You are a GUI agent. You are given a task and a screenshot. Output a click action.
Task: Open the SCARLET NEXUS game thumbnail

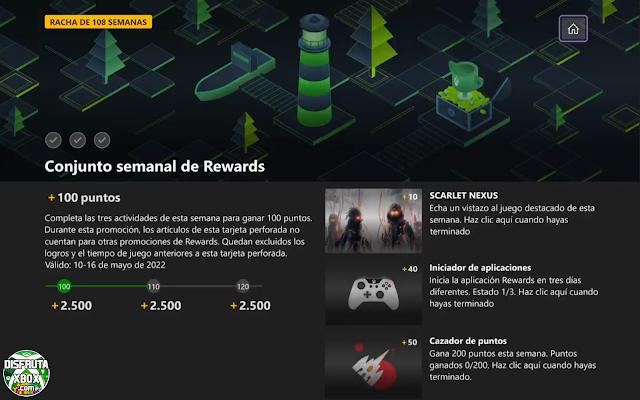click(373, 220)
